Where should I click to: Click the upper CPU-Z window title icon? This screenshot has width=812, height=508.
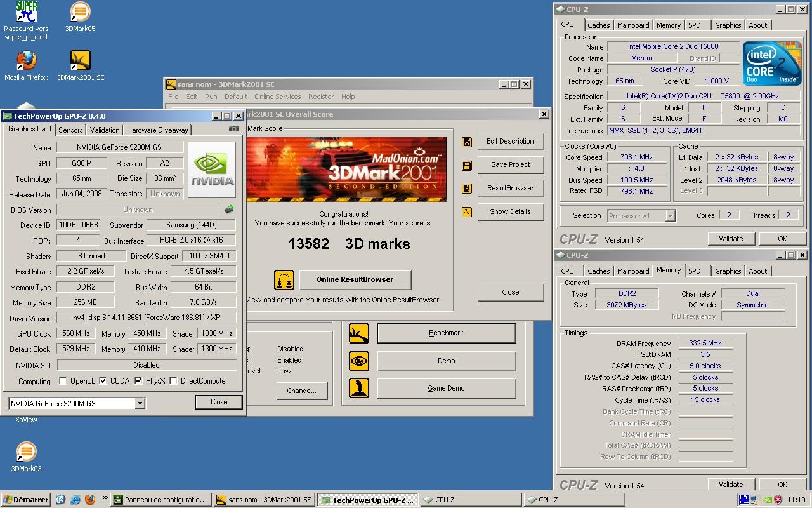tap(560, 10)
